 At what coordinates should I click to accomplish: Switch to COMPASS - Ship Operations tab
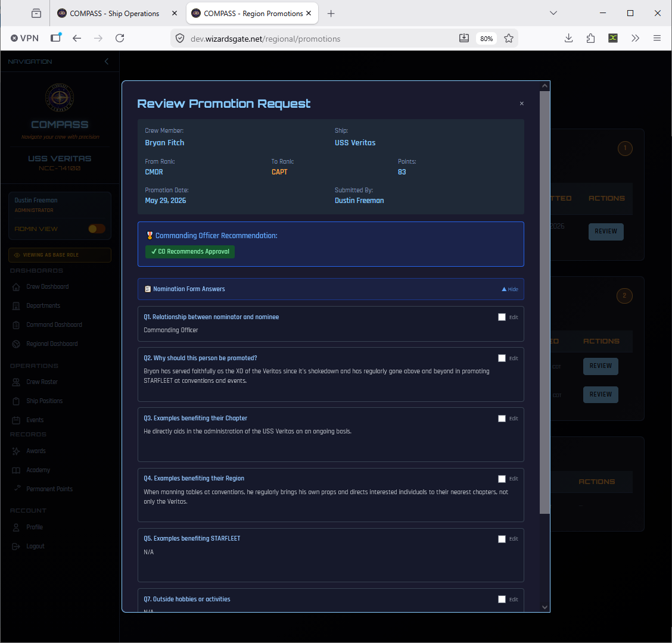(x=114, y=14)
